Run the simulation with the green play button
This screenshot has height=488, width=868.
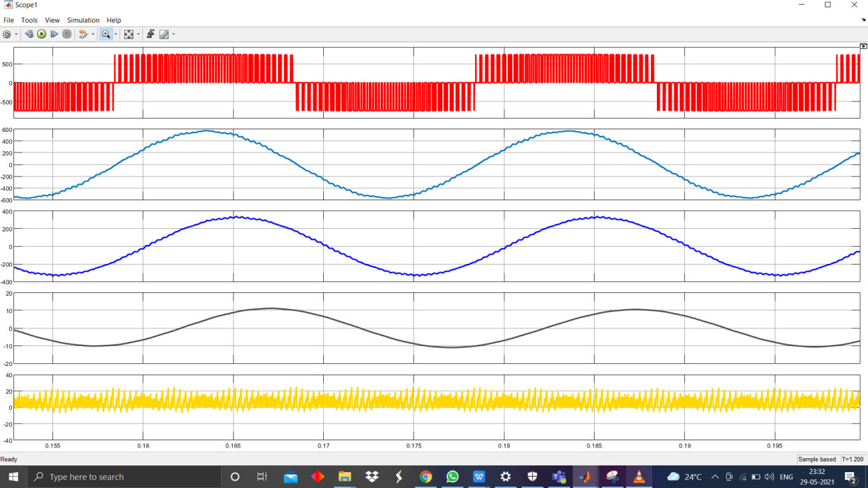click(42, 34)
